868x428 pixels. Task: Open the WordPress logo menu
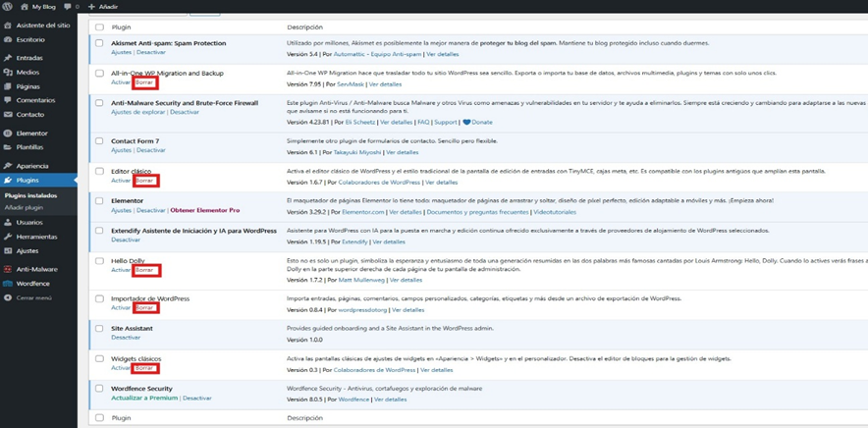click(x=8, y=7)
